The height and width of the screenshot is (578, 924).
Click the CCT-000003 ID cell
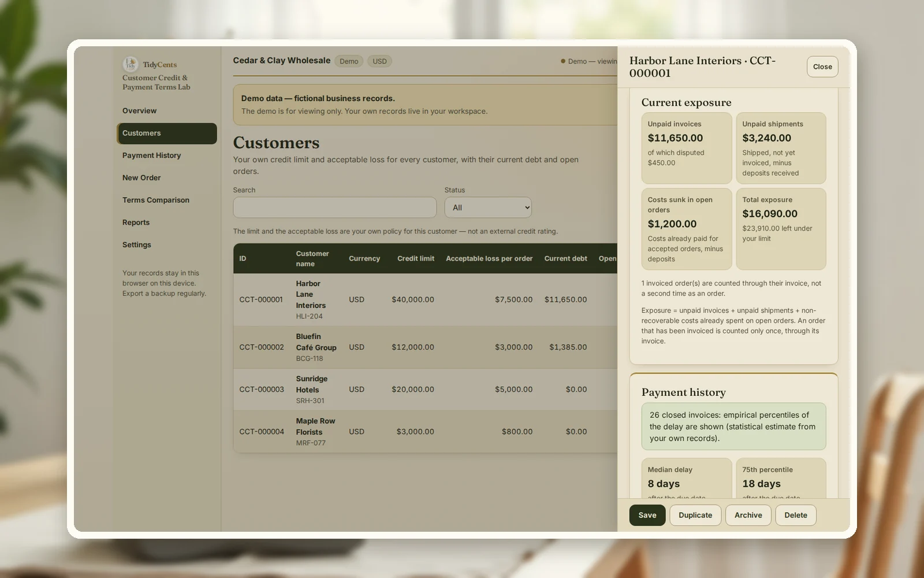[x=262, y=390]
